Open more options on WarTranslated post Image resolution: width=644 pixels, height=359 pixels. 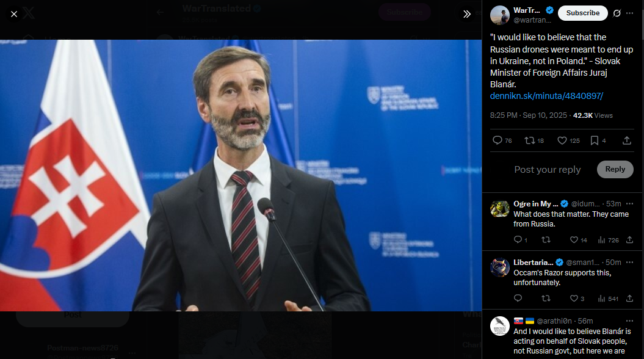629,13
